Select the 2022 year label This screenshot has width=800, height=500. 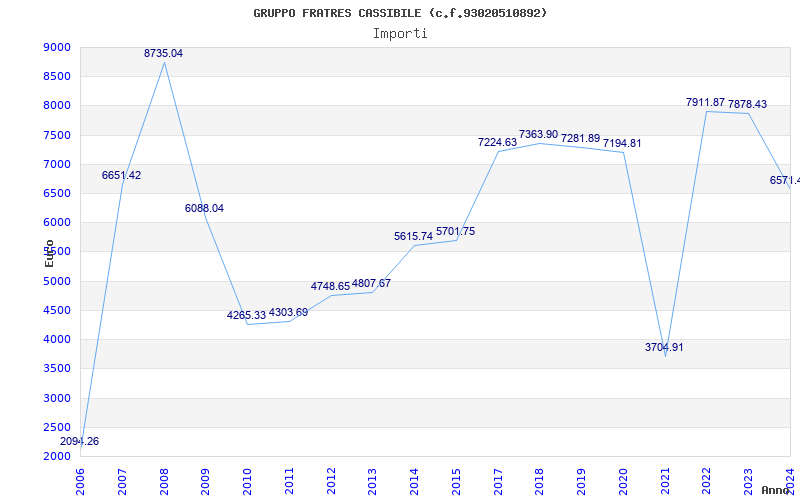pyautogui.click(x=706, y=481)
